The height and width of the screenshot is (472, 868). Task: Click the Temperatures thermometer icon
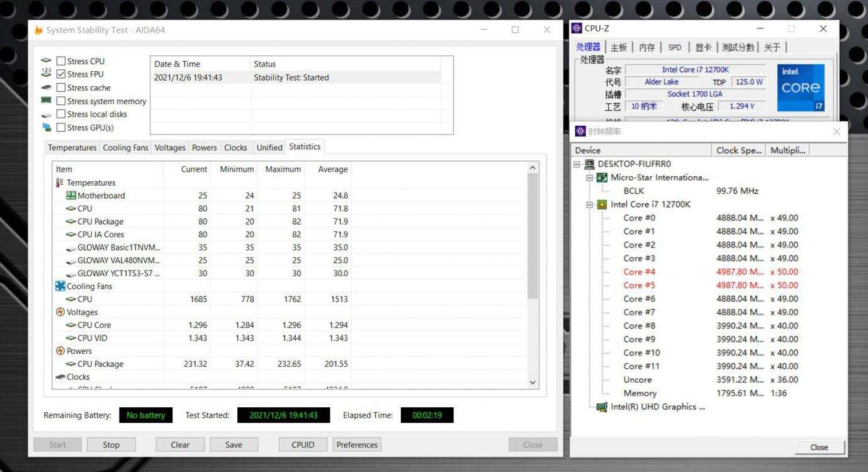pos(60,183)
